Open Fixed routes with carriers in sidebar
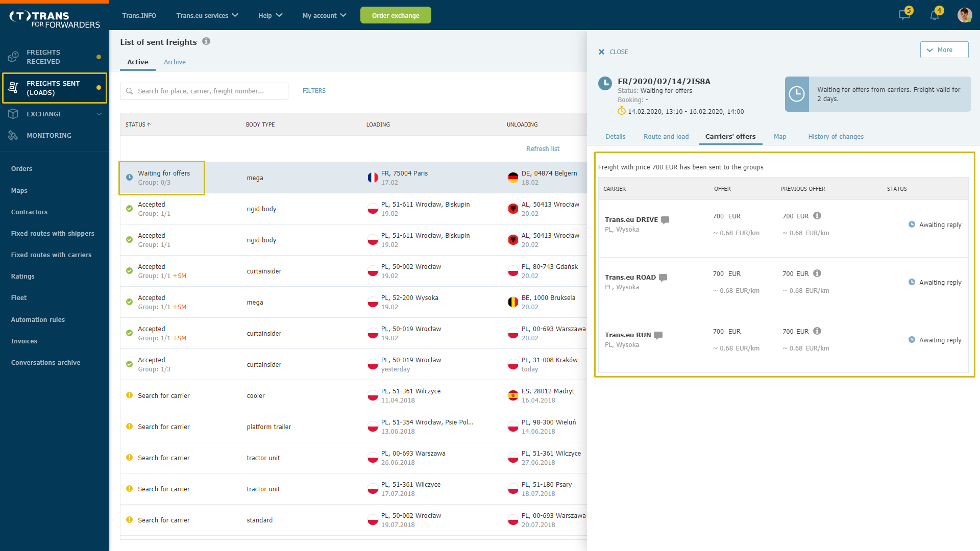Image resolution: width=980 pixels, height=551 pixels. (x=51, y=255)
